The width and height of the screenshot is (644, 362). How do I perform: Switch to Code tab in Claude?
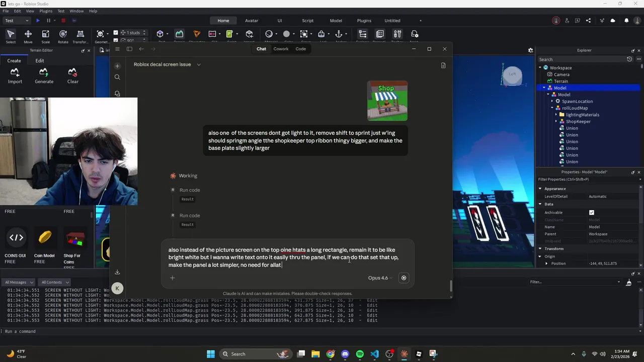coord(300,49)
